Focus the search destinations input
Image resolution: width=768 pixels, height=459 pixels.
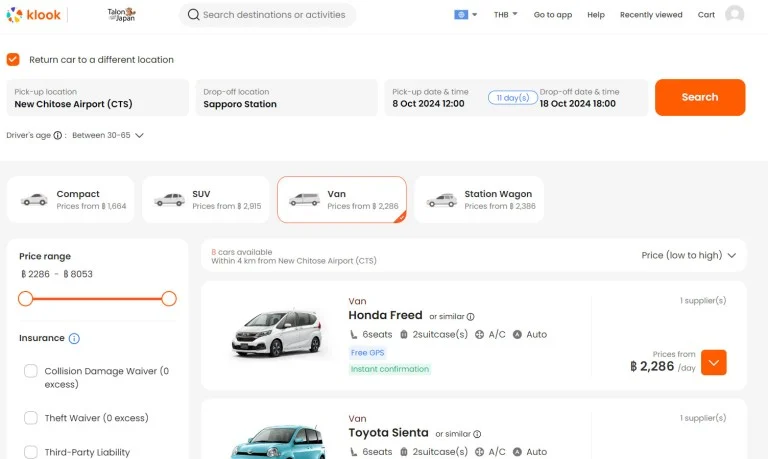pyautogui.click(x=267, y=15)
